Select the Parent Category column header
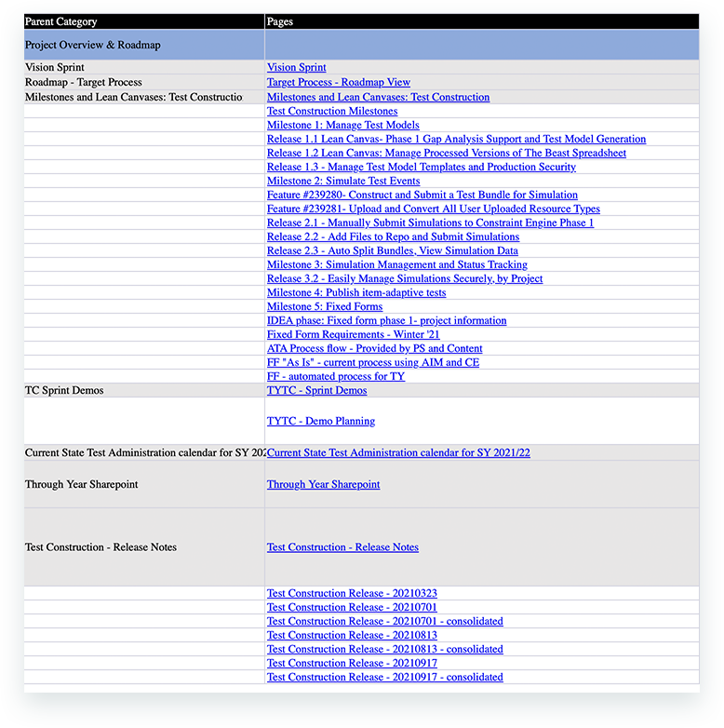This screenshot has height=728, width=724. tap(60, 21)
